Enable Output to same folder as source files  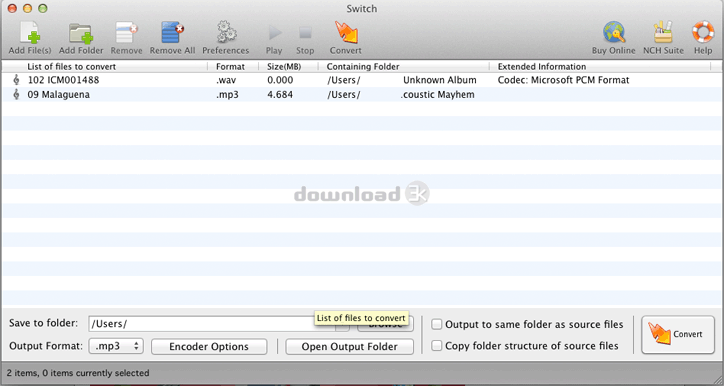point(436,325)
